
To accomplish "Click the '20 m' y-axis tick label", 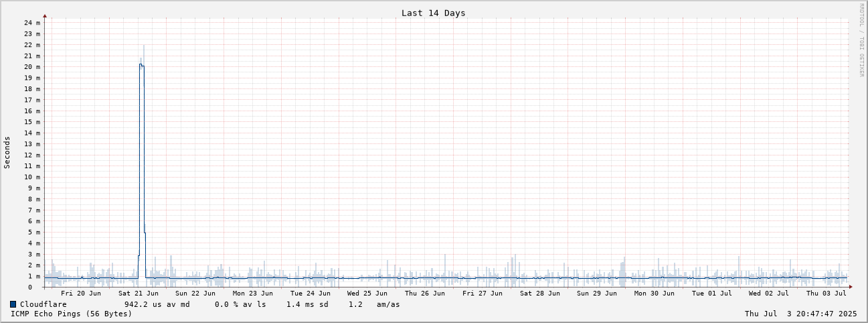I will tap(31, 67).
